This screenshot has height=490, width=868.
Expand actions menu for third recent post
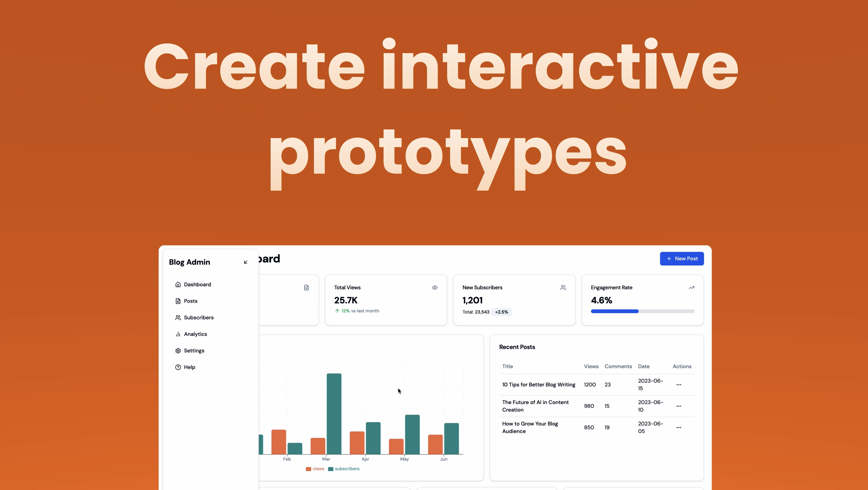[679, 427]
